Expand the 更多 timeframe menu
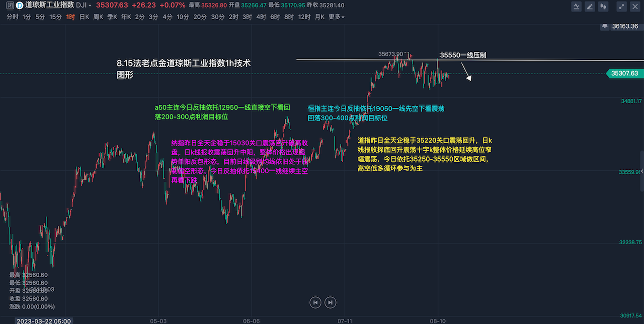 tap(337, 17)
